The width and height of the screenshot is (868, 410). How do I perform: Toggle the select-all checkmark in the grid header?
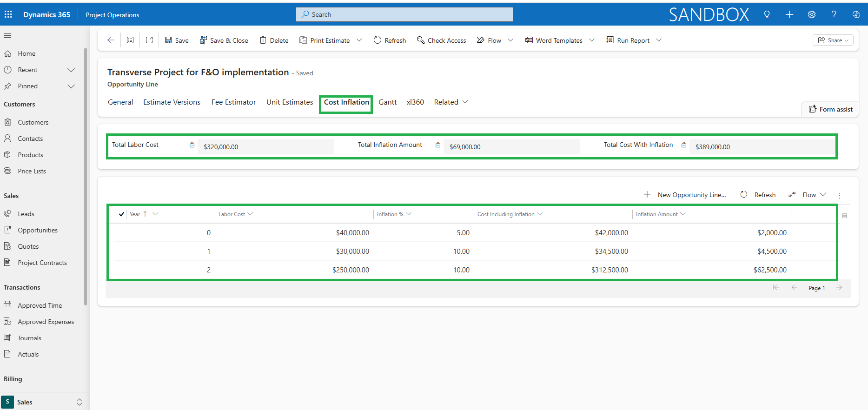click(x=121, y=214)
